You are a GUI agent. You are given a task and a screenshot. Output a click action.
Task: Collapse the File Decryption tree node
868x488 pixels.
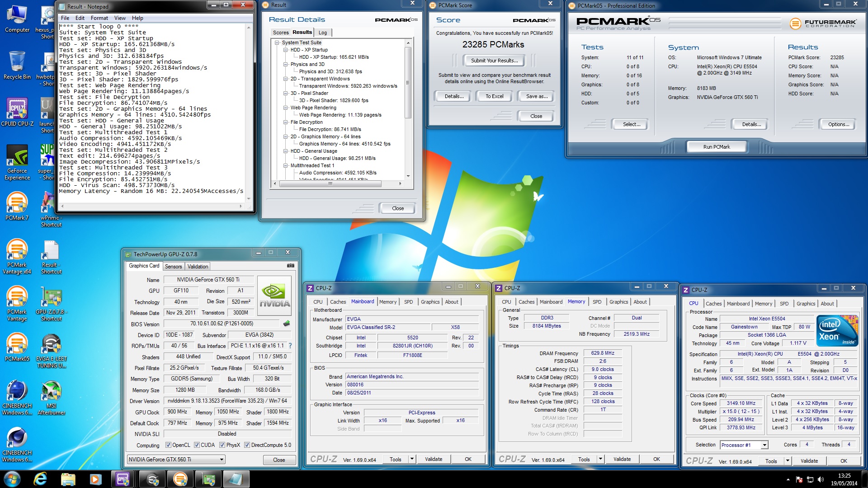[x=286, y=122]
